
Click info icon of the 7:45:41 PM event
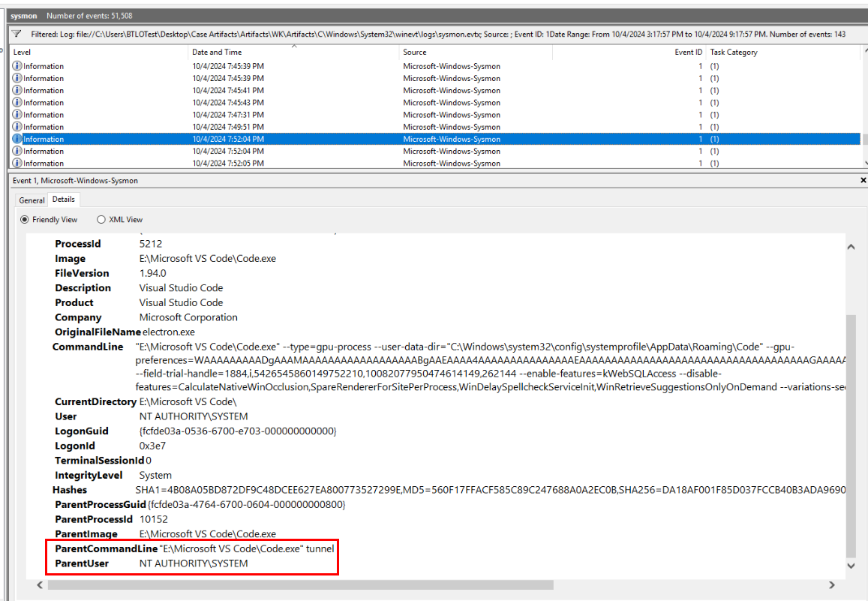pyautogui.click(x=17, y=91)
